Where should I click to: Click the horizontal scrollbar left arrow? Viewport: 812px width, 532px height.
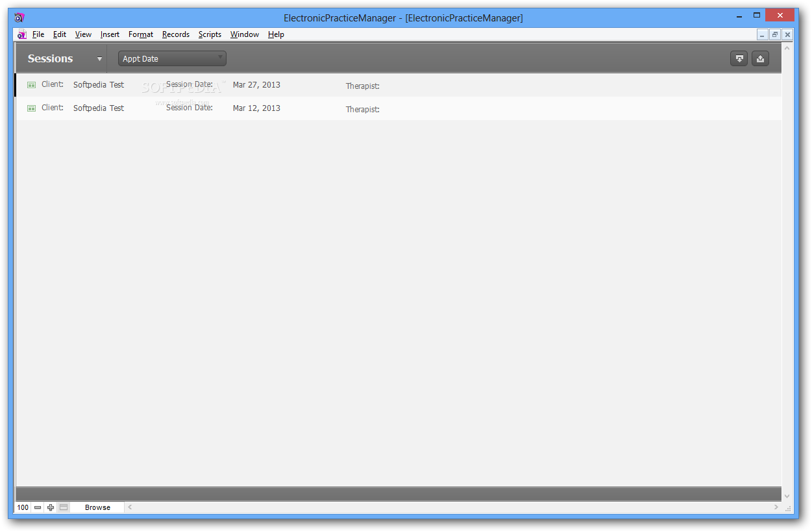click(x=129, y=507)
